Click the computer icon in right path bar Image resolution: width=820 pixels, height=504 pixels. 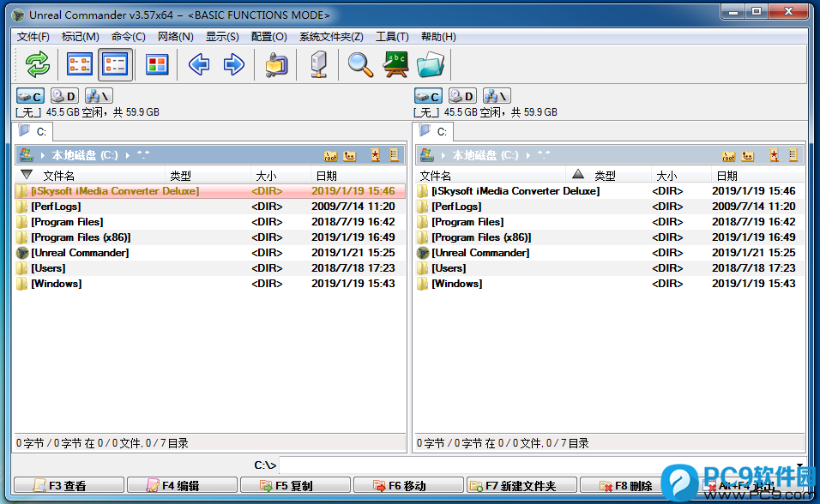pyautogui.click(x=427, y=155)
